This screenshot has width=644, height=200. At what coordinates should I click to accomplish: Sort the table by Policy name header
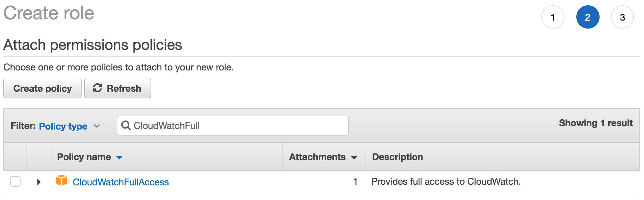click(84, 157)
